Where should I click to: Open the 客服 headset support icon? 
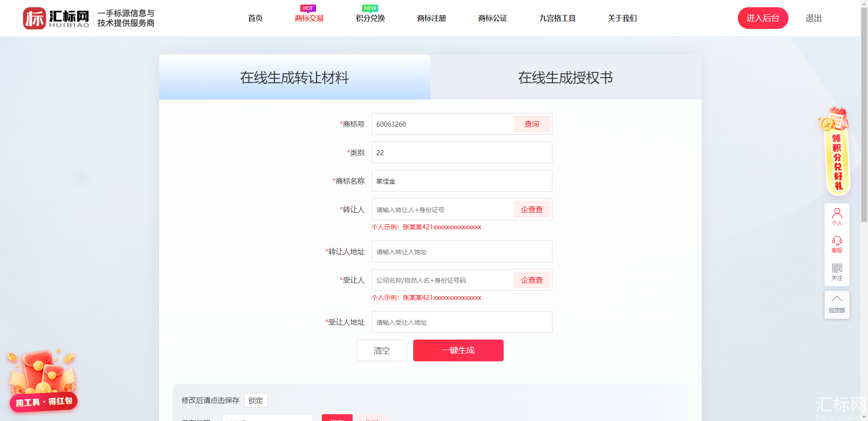(837, 244)
